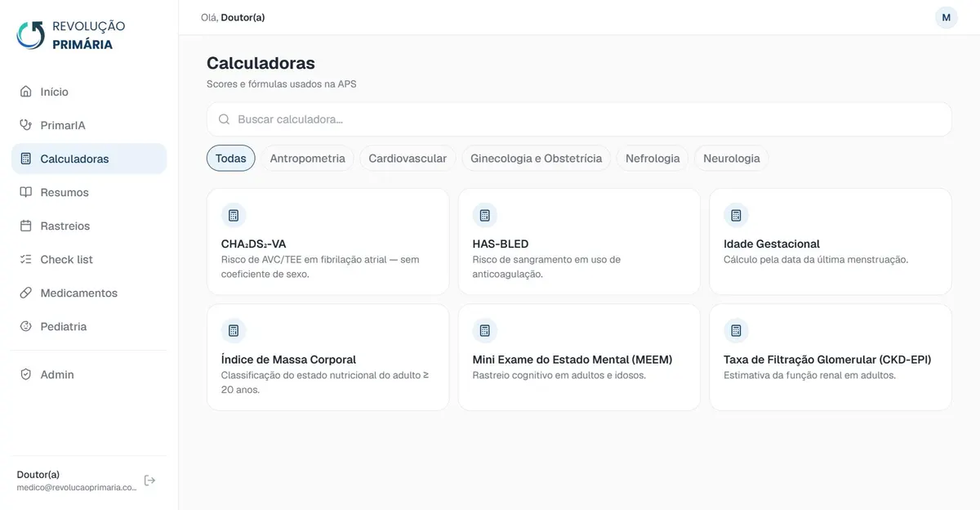980x510 pixels.
Task: Filter by Ginecologia e Obstetrícia
Action: point(537,159)
